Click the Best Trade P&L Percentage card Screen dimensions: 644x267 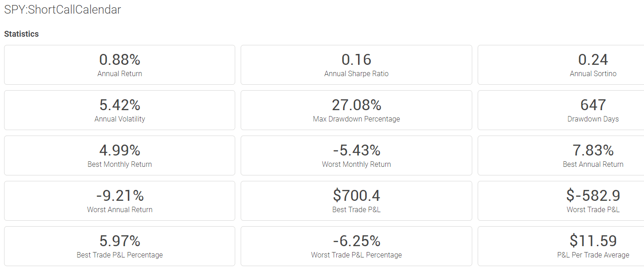click(120, 246)
